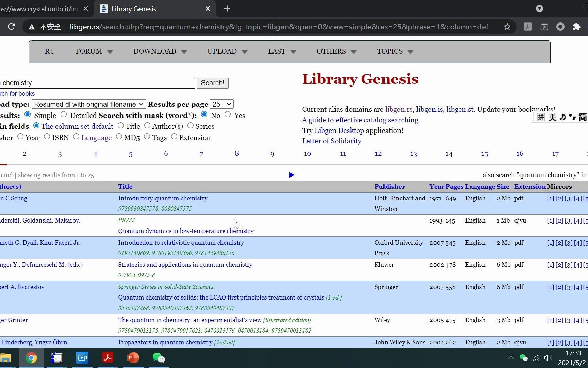Expand the UPLOAD menu
This screenshot has width=588, height=368.
click(228, 51)
